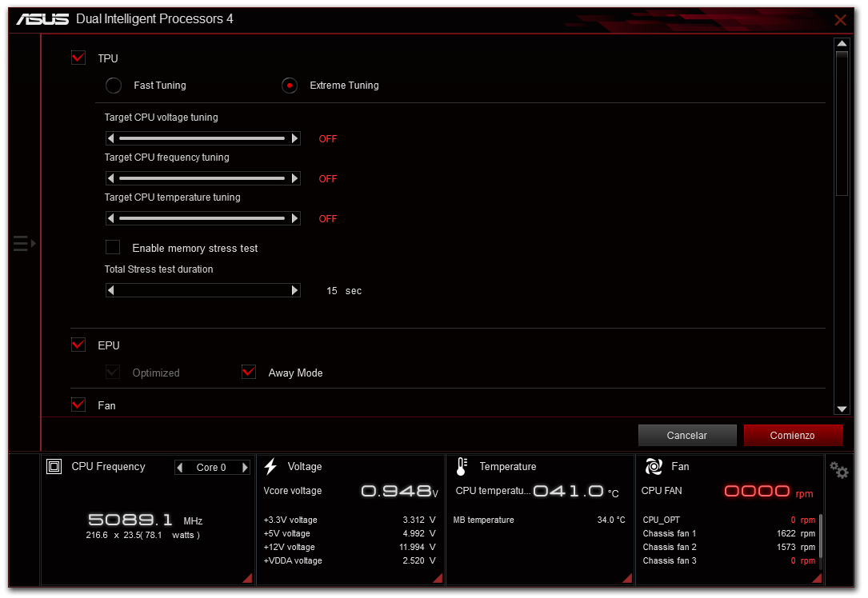Open the left sidebar menu panel

point(24,243)
